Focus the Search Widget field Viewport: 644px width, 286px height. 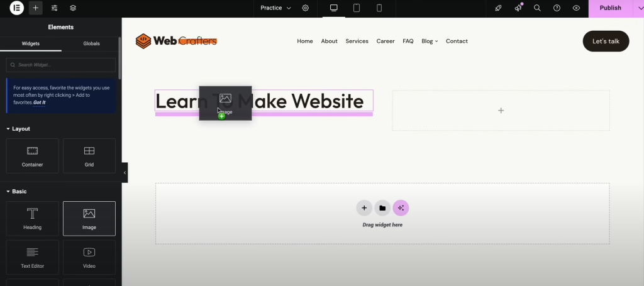pyautogui.click(x=61, y=65)
